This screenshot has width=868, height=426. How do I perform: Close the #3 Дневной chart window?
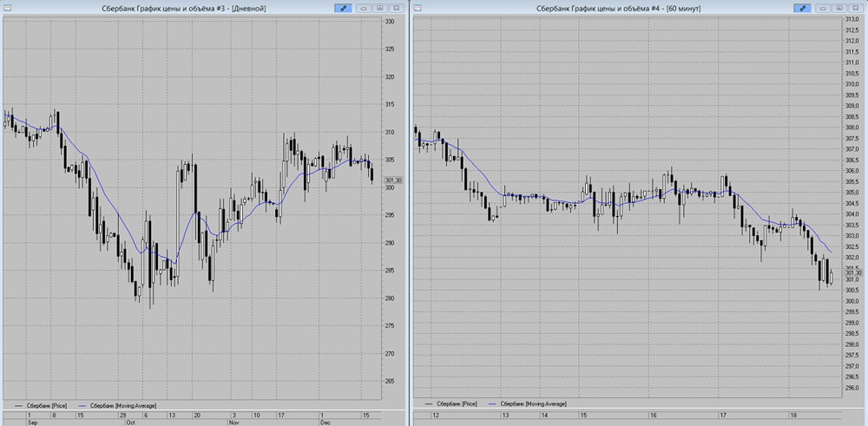click(397, 9)
